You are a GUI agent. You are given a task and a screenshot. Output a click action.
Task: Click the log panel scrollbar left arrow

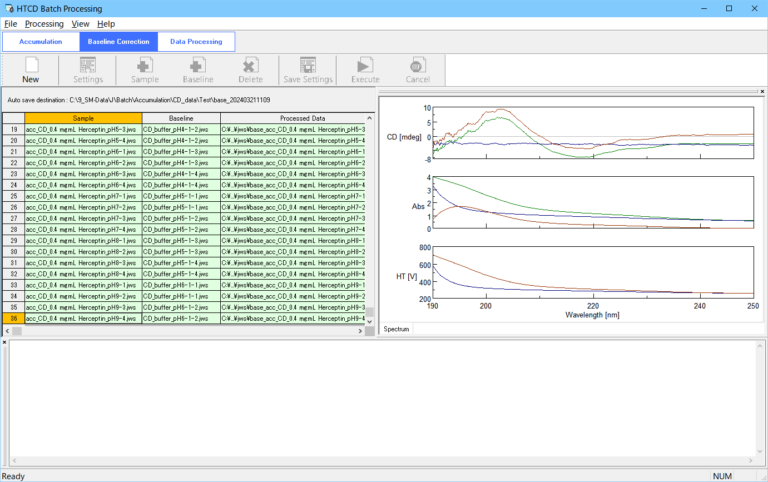click(14, 460)
